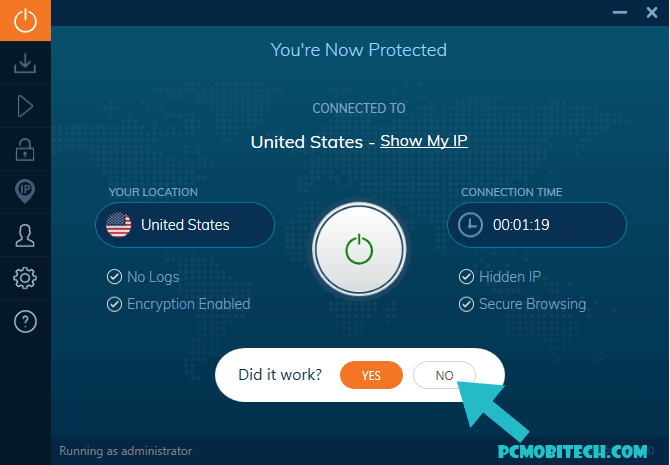Screen dimensions: 670x465
Task: Click the Hidden IP checkmark
Action: coord(466,277)
